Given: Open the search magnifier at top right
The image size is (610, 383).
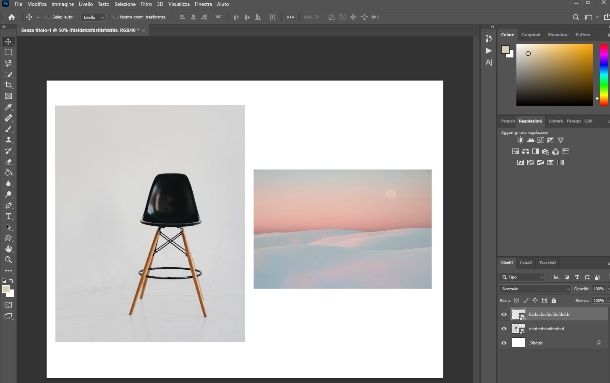Looking at the screenshot, I should pyautogui.click(x=576, y=17).
